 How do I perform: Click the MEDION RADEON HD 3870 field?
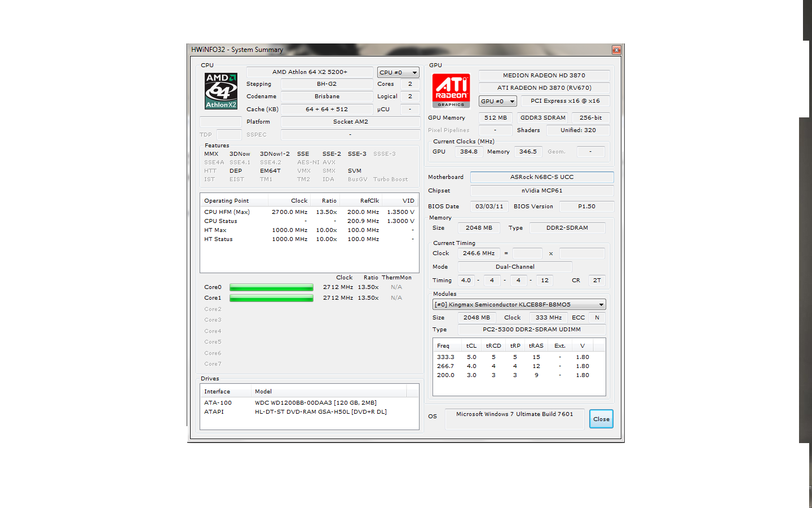click(x=544, y=76)
